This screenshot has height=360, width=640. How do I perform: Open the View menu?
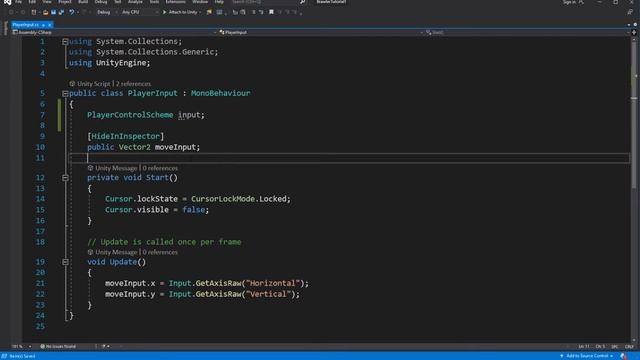pos(47,2)
